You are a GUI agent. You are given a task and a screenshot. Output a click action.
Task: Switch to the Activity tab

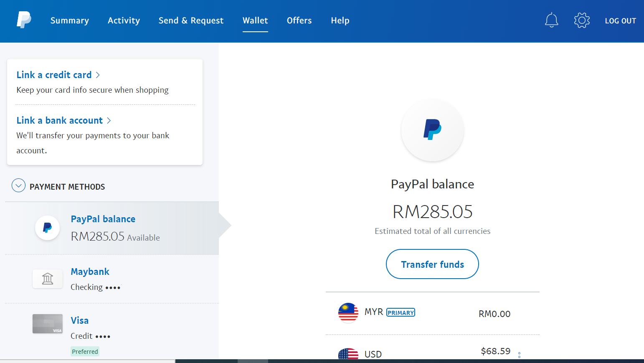click(x=124, y=20)
